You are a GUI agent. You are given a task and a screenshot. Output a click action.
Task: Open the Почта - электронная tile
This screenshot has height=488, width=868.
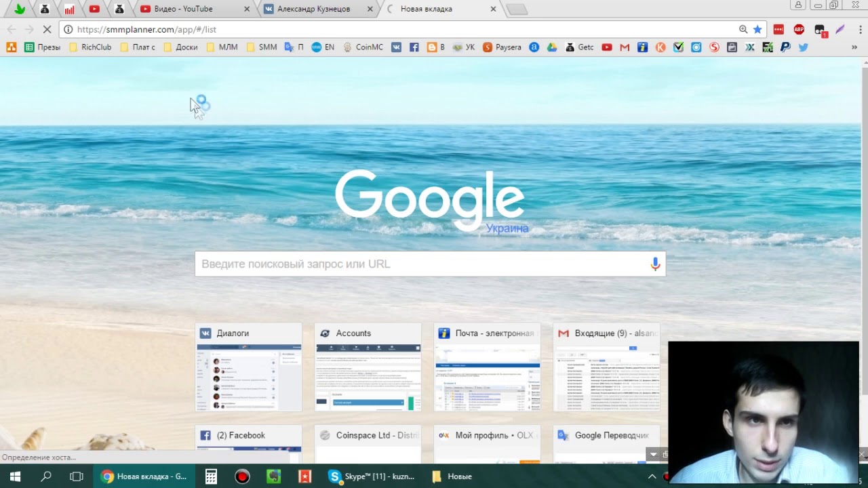[487, 367]
